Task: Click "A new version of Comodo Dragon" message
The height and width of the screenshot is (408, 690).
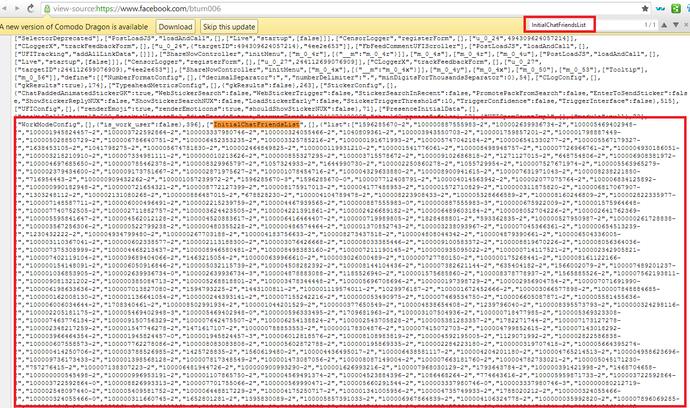Action: coord(74,27)
